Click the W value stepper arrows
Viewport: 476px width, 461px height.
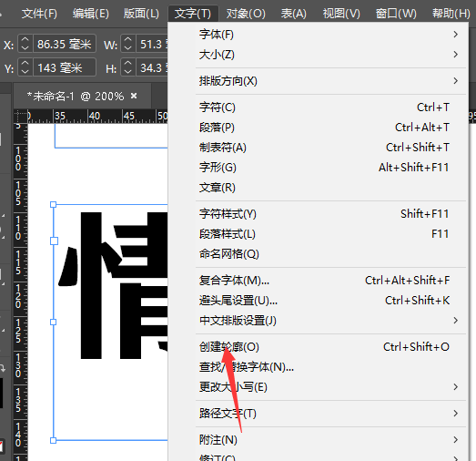[127, 45]
